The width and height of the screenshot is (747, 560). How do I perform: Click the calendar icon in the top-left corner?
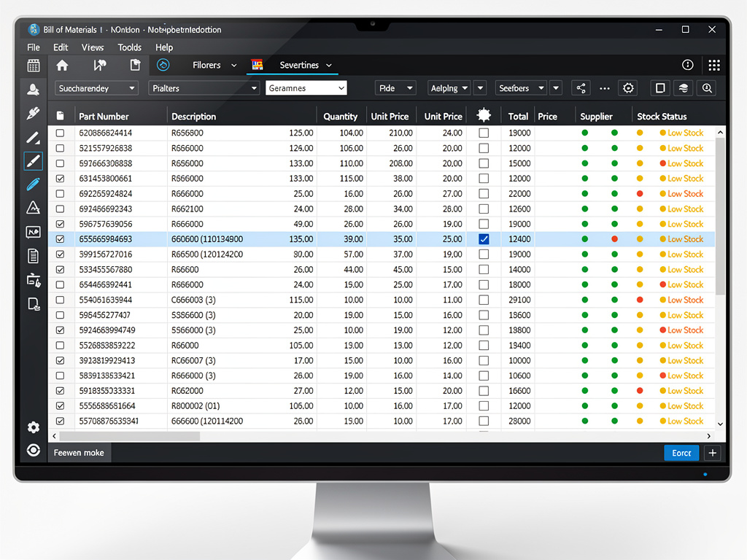point(33,66)
